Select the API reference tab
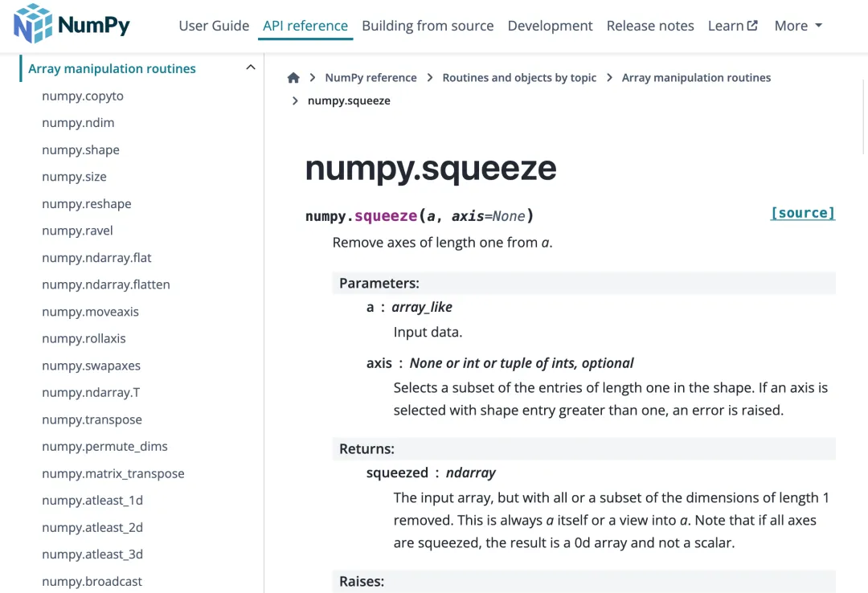The width and height of the screenshot is (868, 593). click(x=305, y=26)
